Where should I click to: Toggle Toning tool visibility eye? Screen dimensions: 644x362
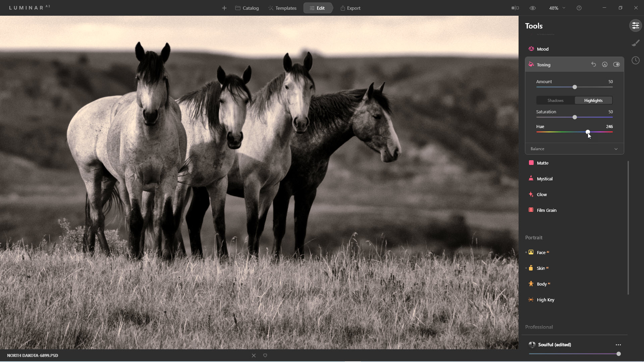616,64
